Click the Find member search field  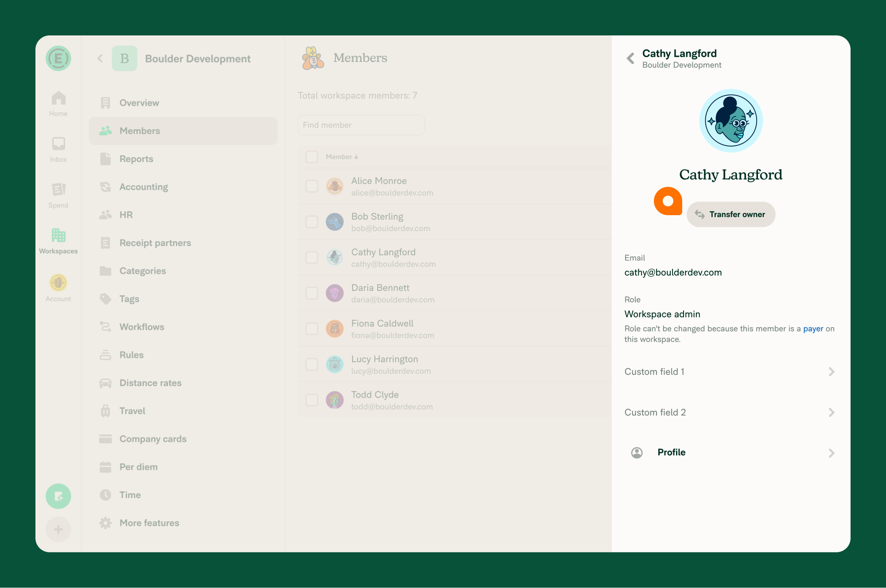click(x=361, y=125)
